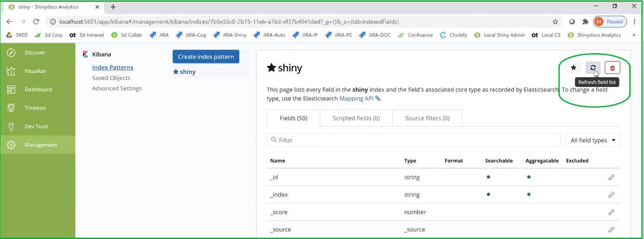Click into the Filter search field

[414, 140]
